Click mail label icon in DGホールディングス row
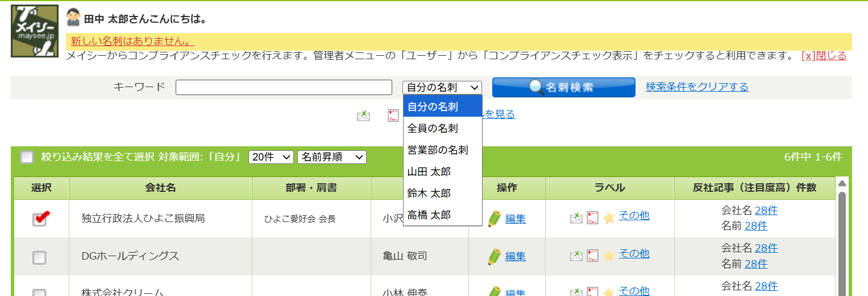868x296 pixels. pos(576,256)
